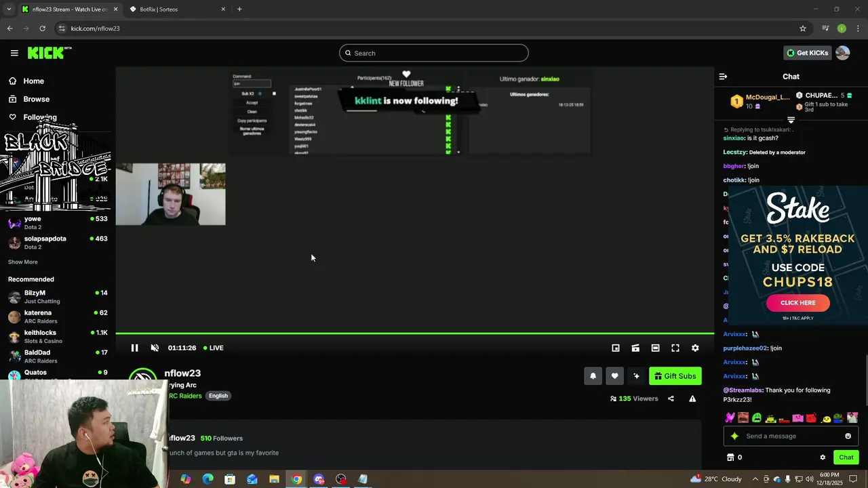The width and height of the screenshot is (868, 488).
Task: Jump to LIVE position indicator
Action: point(214,348)
